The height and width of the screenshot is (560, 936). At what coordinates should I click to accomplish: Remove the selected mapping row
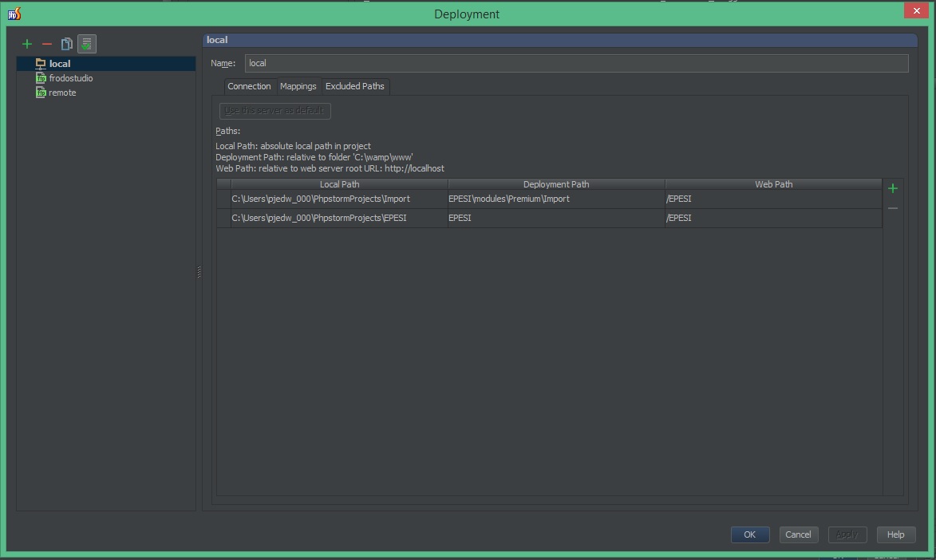(893, 208)
